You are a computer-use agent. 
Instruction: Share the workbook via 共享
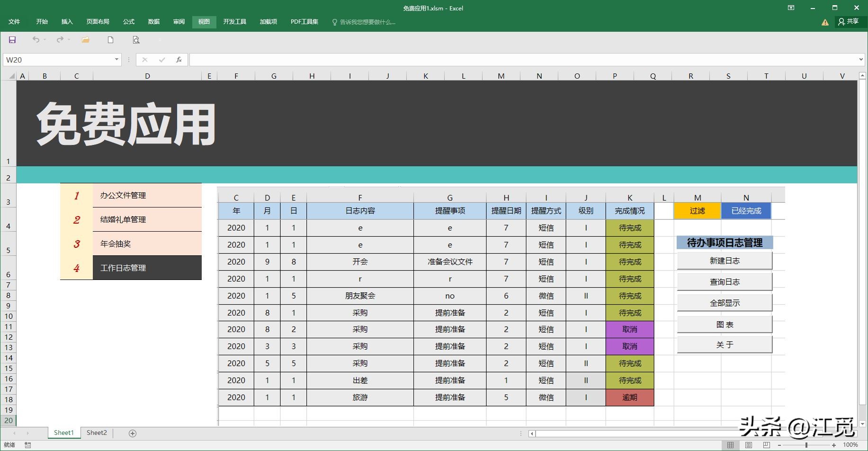tap(848, 22)
